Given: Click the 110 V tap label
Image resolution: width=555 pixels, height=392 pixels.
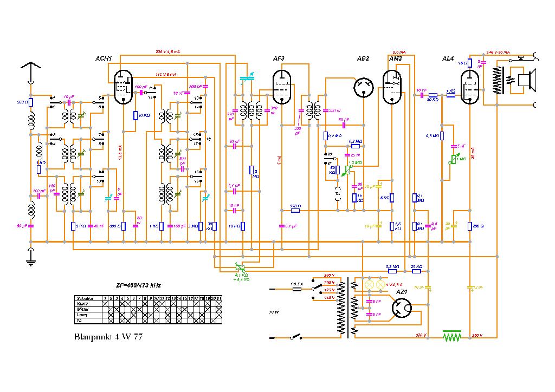Looking at the screenshot, I should [329, 298].
